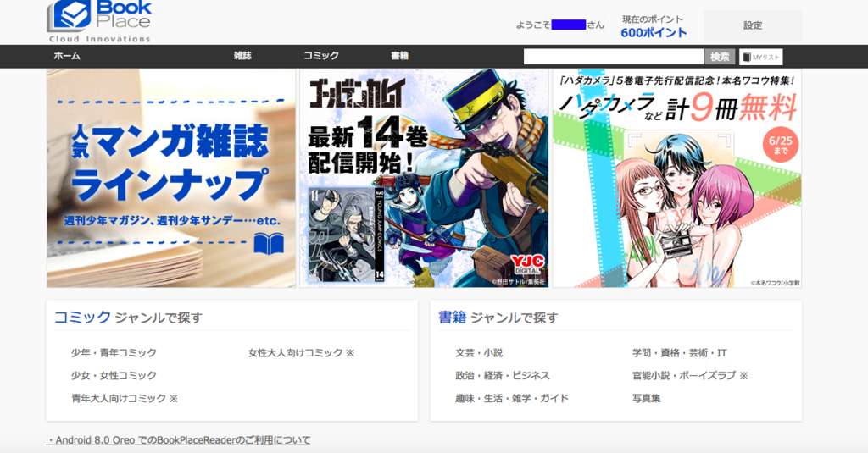Select 官能小説・ボーイズラブ book genre
Screen dimensions: 868x453
point(690,376)
